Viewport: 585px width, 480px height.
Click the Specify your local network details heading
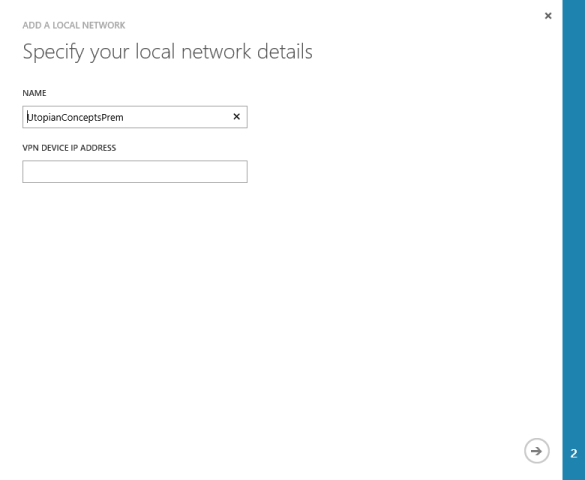(168, 52)
